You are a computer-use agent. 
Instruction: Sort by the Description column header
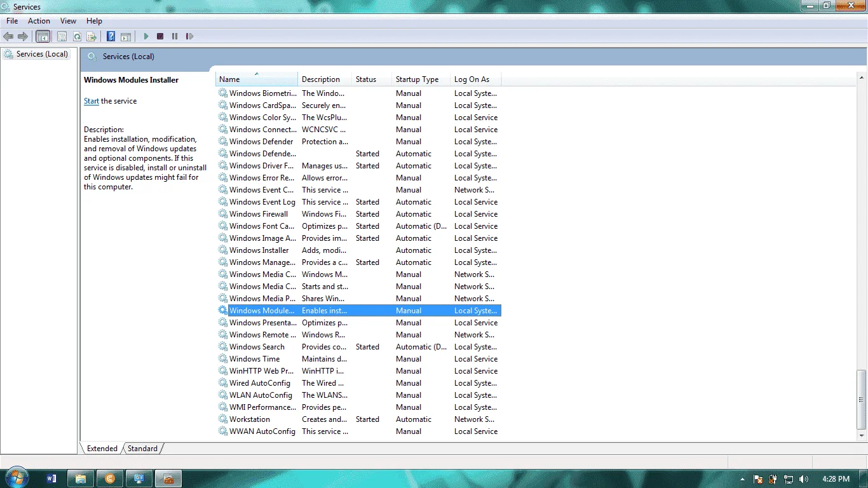(x=325, y=79)
